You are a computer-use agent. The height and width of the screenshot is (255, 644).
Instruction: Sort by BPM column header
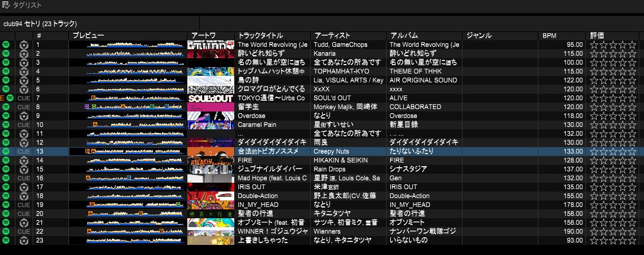coord(562,36)
